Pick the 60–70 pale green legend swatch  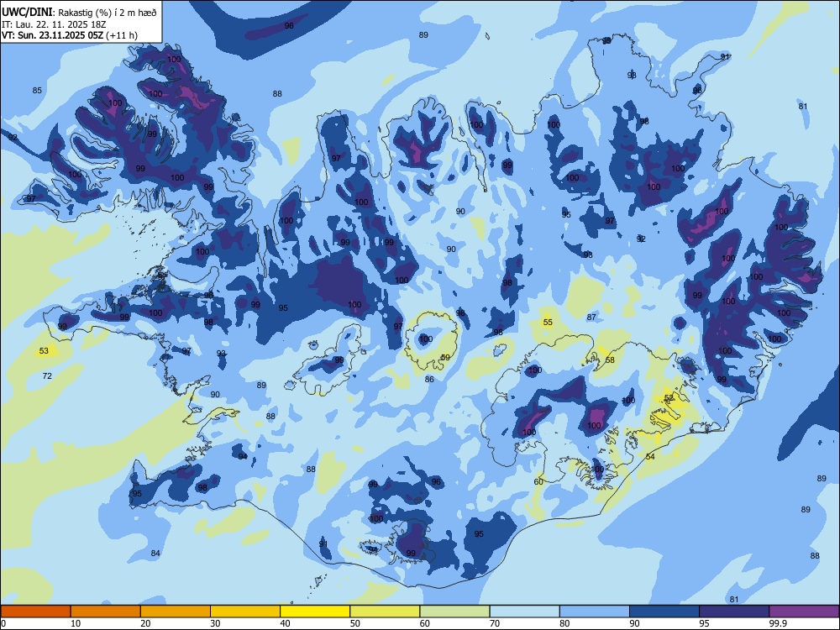[x=454, y=612]
